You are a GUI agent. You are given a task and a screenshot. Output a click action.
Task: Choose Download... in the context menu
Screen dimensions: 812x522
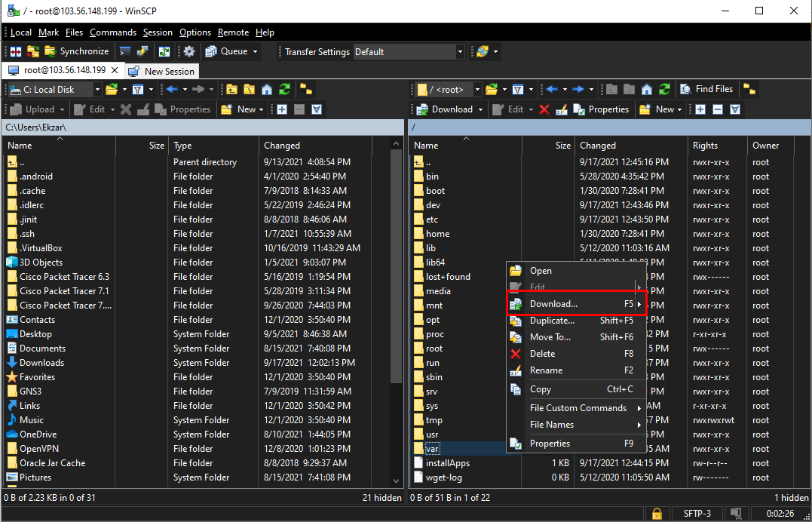(x=576, y=304)
